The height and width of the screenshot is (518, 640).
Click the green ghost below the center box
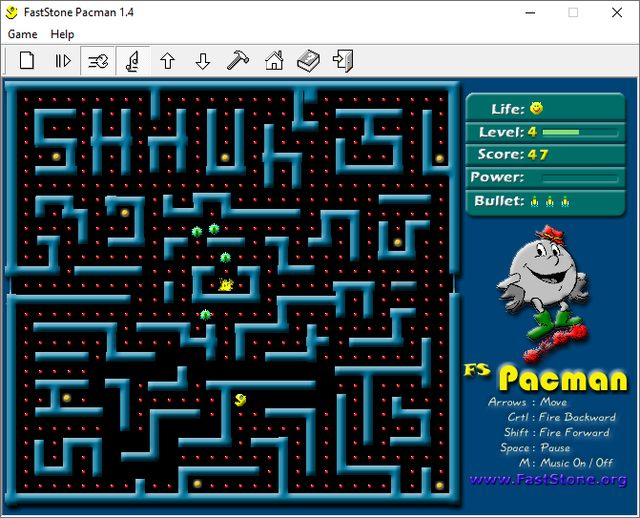tap(205, 315)
